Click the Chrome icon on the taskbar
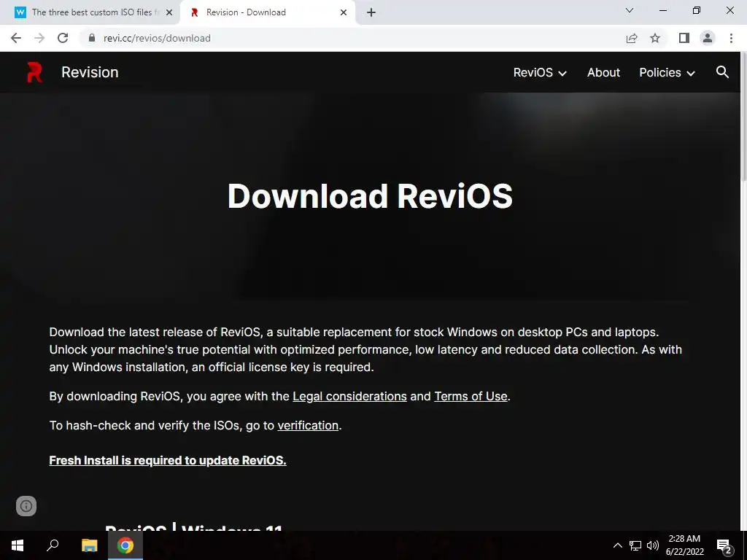Viewport: 747px width, 560px height. pyautogui.click(x=125, y=545)
